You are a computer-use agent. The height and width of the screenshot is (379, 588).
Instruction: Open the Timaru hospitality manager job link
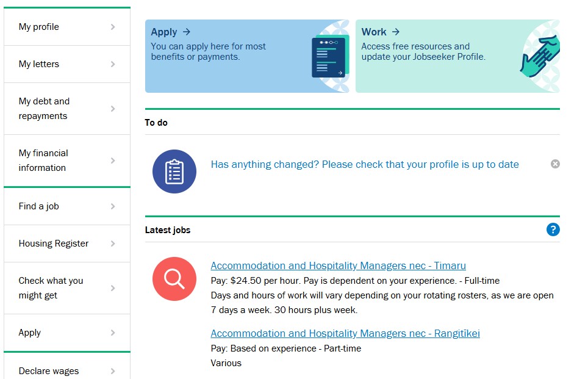(338, 265)
